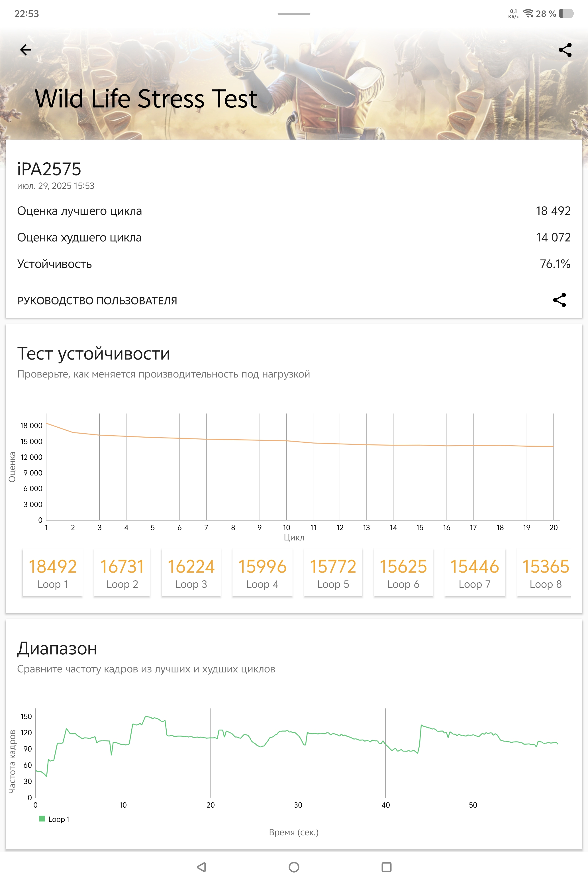Viewport: 588px width, 882px height.
Task: Tap the date июл. 29, 2025 15:53
Action: 56,186
